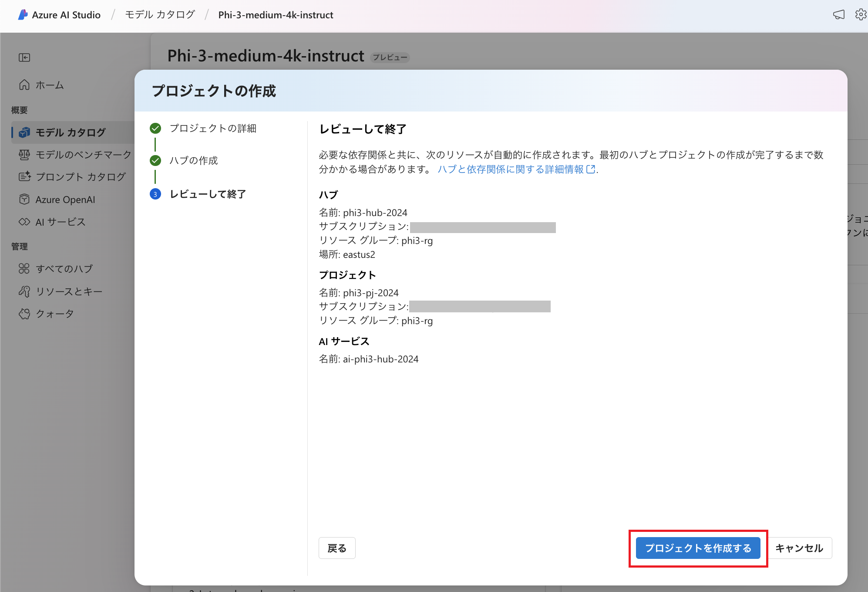Select AI サービス sidebar item

coord(61,222)
